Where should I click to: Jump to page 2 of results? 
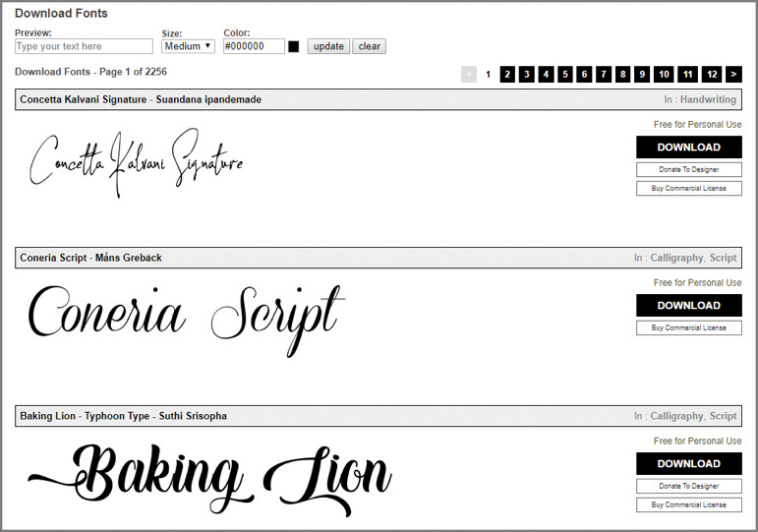507,75
